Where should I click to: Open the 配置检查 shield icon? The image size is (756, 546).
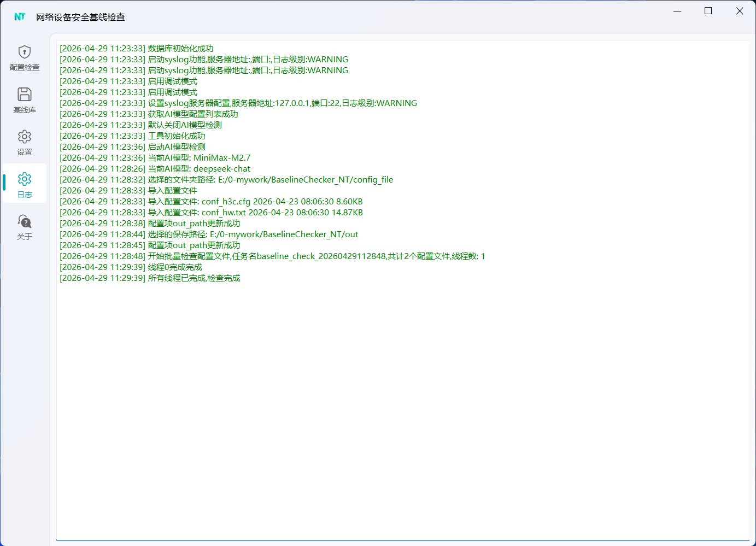[25, 52]
